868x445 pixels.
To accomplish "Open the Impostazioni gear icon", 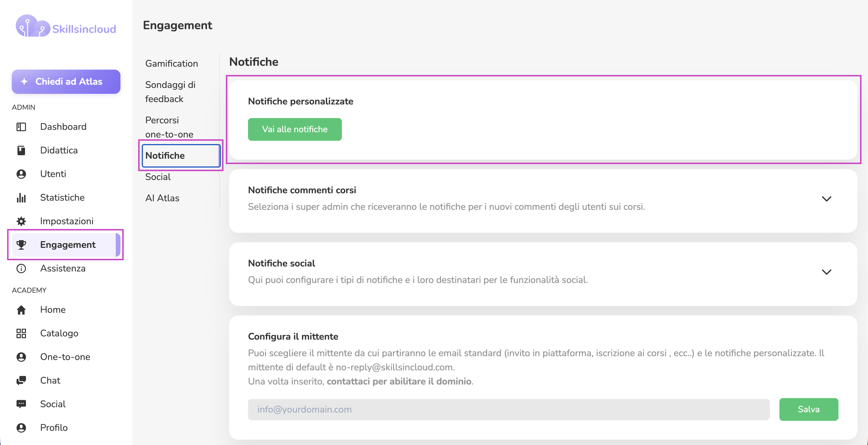I will point(21,221).
